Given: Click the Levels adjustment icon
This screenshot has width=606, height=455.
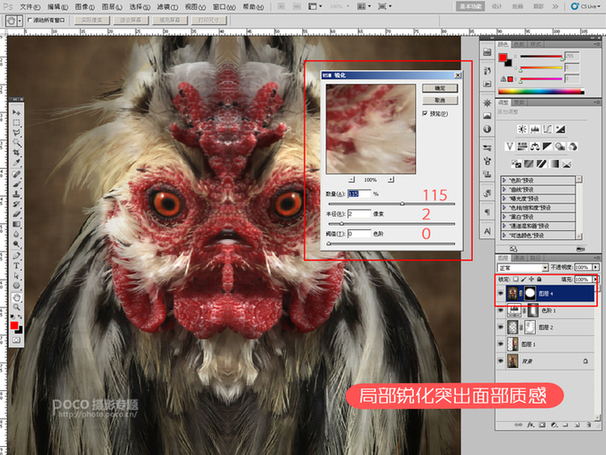Looking at the screenshot, I should click(534, 131).
